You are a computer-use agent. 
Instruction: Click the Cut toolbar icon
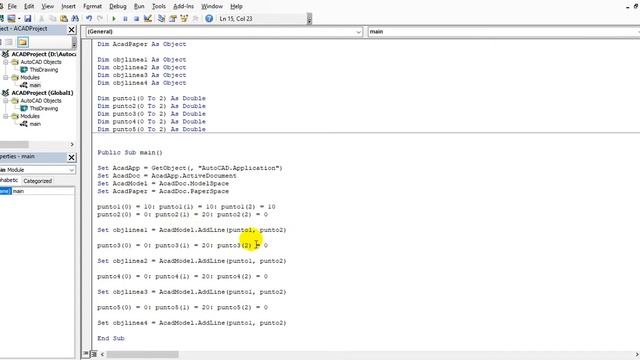tap(42, 18)
